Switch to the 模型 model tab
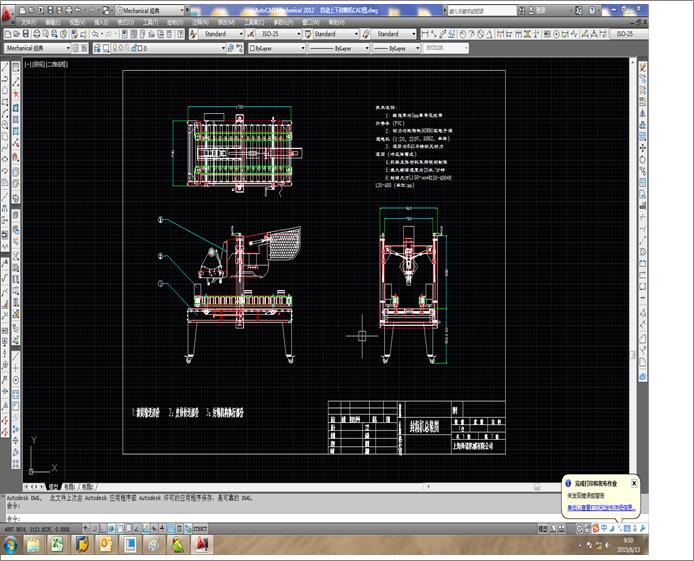Viewport: 694px width, 561px height. coord(53,485)
